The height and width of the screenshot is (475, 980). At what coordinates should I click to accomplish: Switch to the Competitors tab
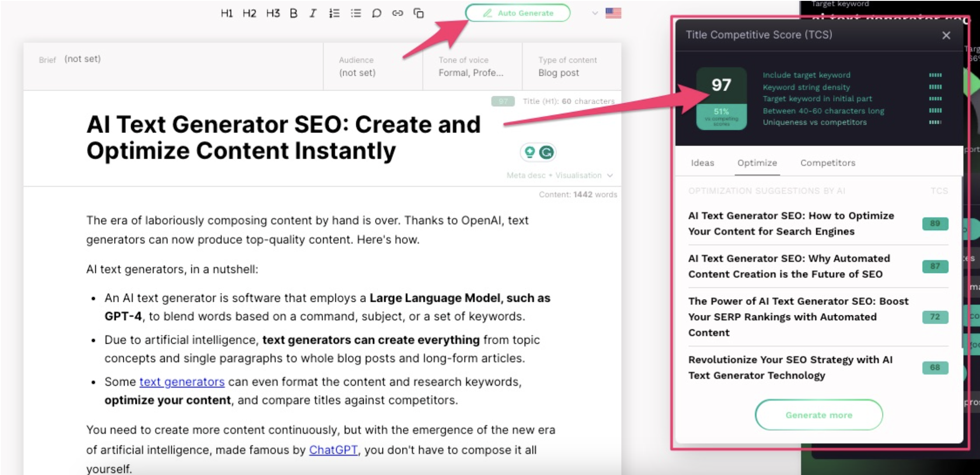[x=827, y=163]
